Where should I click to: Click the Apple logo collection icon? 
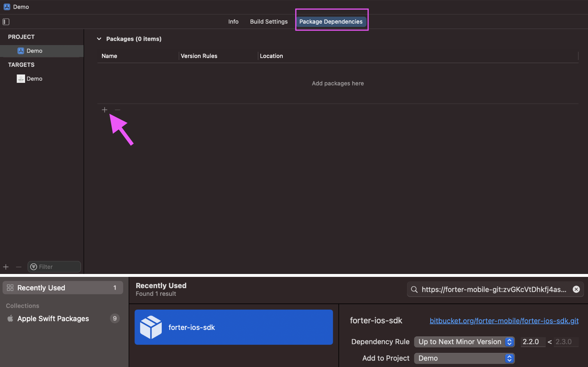tap(10, 318)
